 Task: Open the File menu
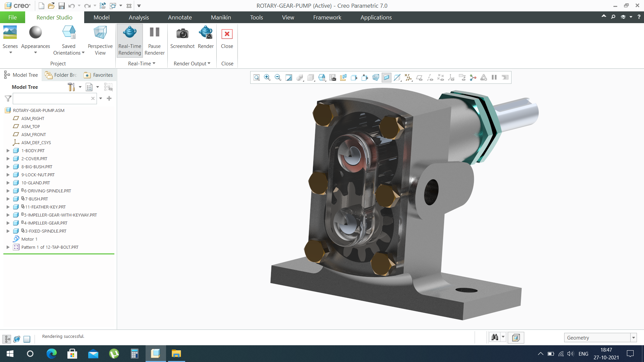coord(12,17)
